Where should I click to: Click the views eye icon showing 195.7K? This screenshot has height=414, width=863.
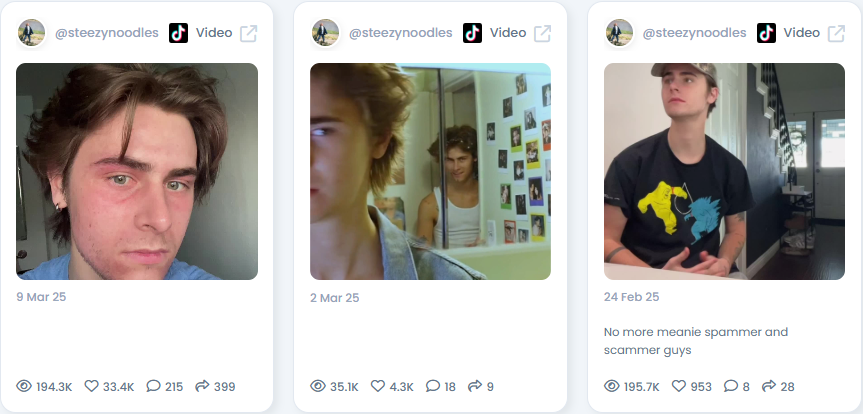pos(611,386)
